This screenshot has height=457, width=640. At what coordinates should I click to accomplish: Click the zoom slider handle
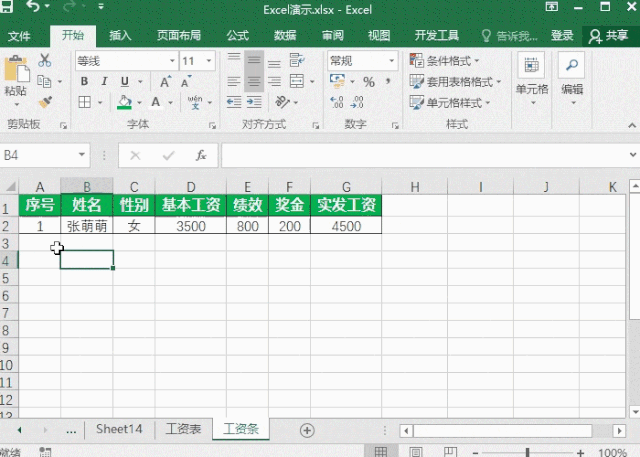[x=527, y=452]
